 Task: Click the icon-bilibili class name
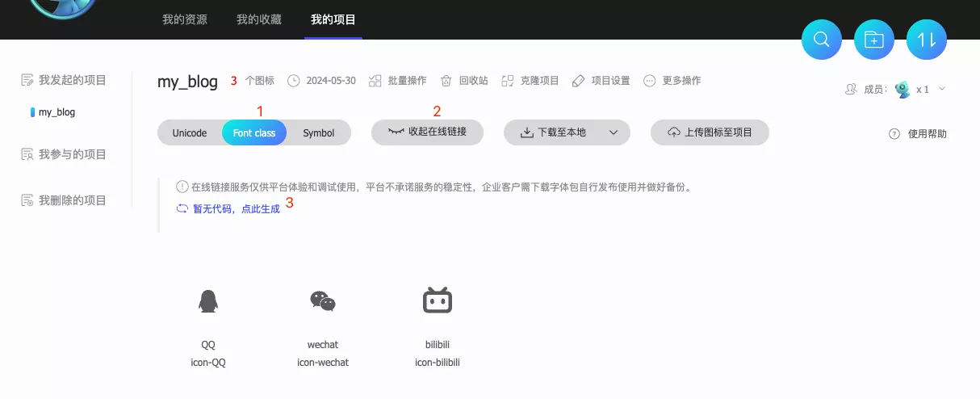(438, 363)
